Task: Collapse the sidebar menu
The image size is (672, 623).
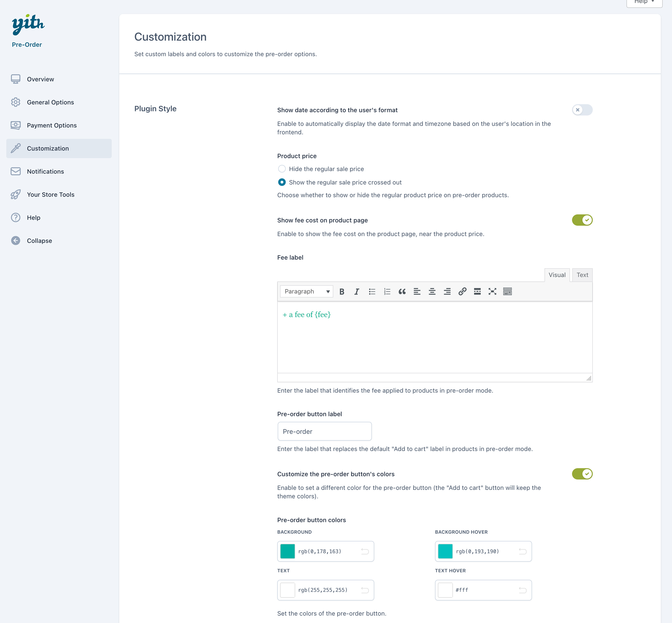Action: [39, 241]
